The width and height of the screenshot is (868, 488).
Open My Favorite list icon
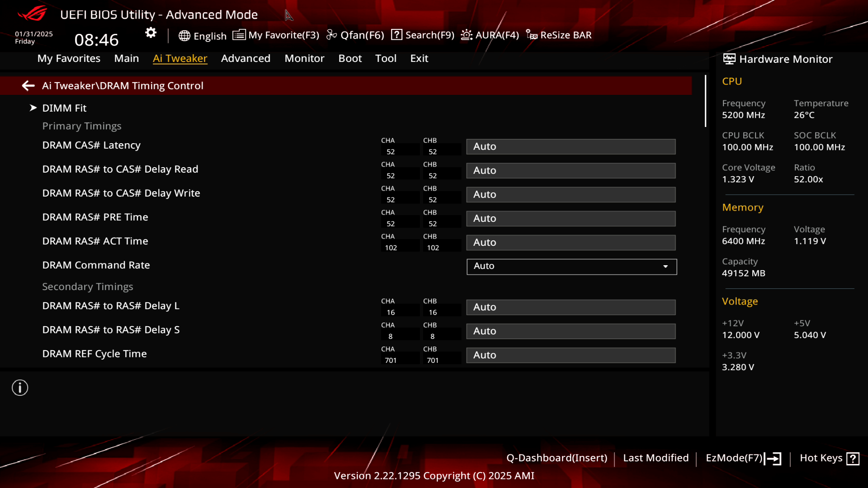tap(239, 35)
